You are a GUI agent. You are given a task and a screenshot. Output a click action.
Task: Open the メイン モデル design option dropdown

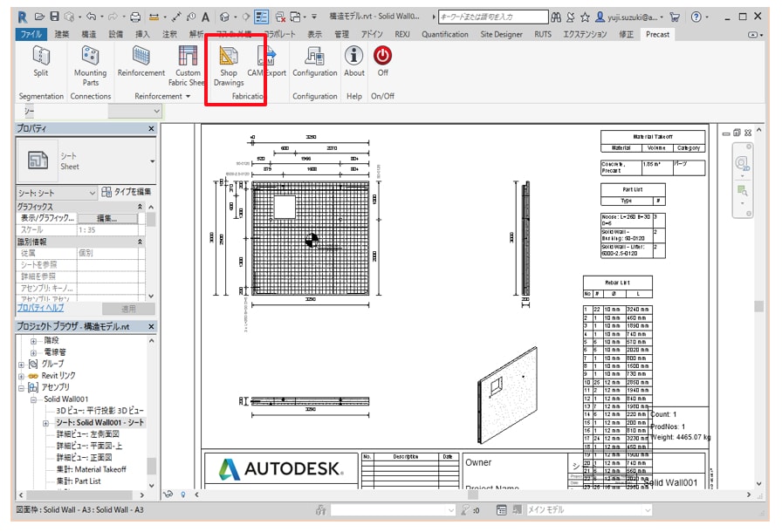pyautogui.click(x=589, y=509)
